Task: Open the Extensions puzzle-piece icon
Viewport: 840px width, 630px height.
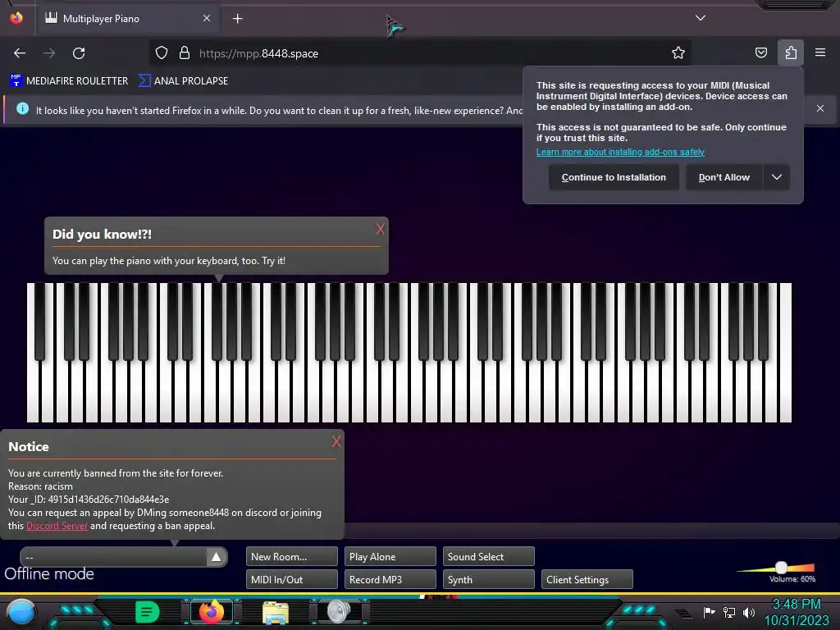Action: point(791,53)
